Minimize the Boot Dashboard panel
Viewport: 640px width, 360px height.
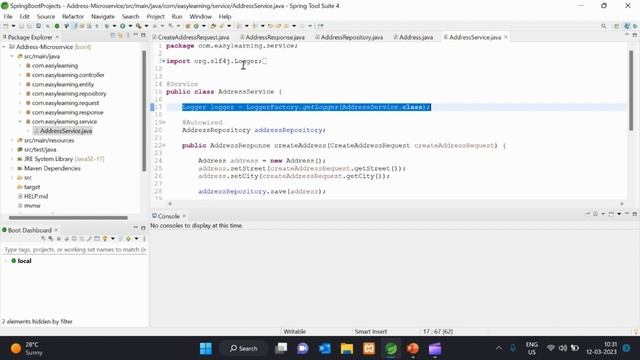[x=136, y=228]
